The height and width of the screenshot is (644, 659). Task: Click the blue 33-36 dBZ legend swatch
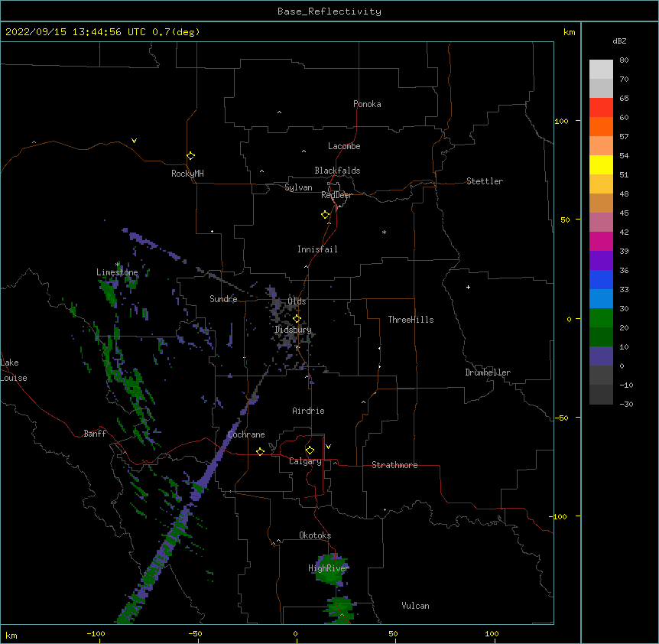[601, 279]
